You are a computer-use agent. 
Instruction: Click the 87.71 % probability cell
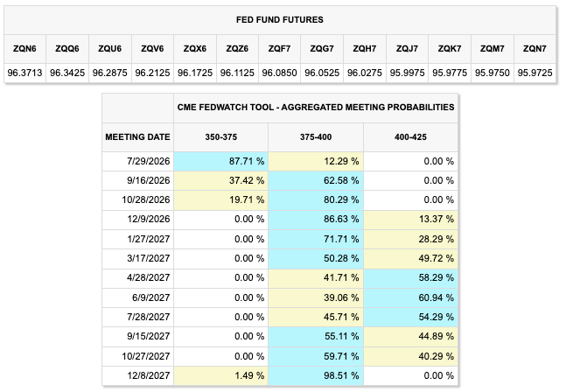(x=221, y=161)
